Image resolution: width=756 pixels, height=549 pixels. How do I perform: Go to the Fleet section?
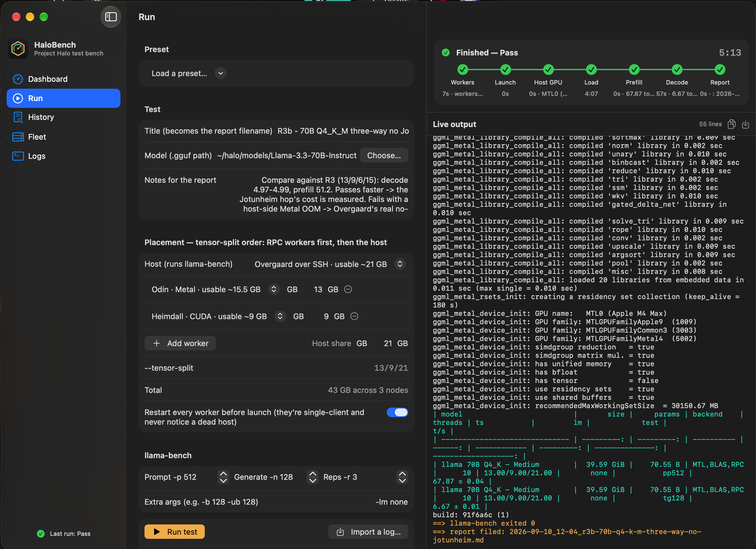coord(63,137)
